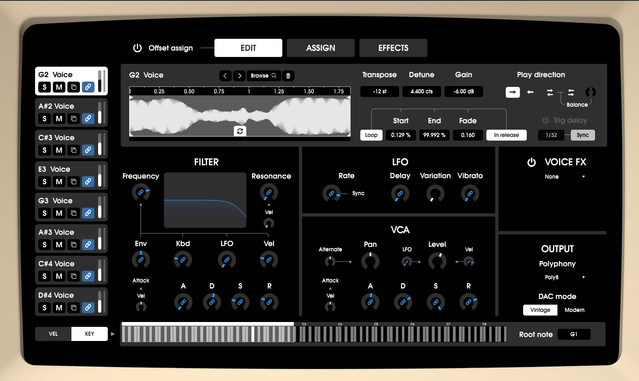Toggle the Loop button
The height and width of the screenshot is (381, 639).
371,135
